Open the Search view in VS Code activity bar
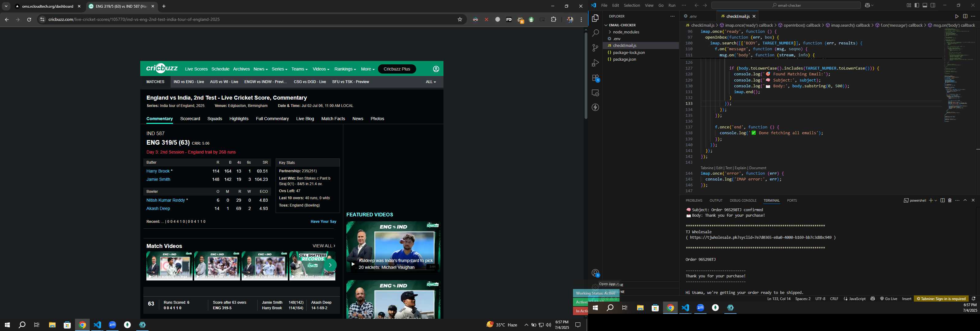Screen dimensions: 980x331 click(x=595, y=33)
